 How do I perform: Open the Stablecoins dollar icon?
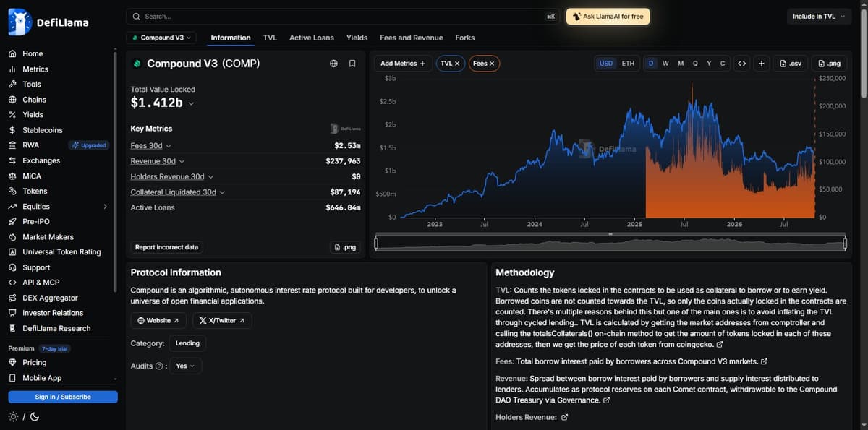(12, 130)
